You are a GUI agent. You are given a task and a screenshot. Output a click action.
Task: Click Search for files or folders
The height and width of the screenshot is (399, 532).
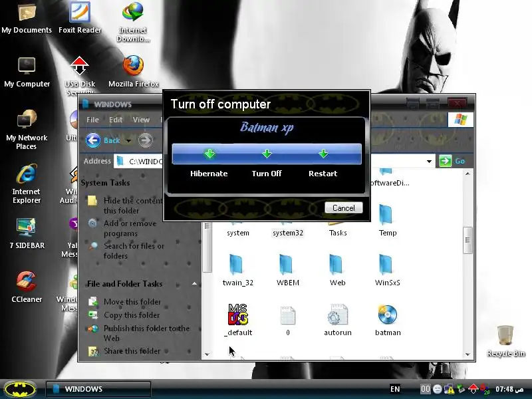134,251
